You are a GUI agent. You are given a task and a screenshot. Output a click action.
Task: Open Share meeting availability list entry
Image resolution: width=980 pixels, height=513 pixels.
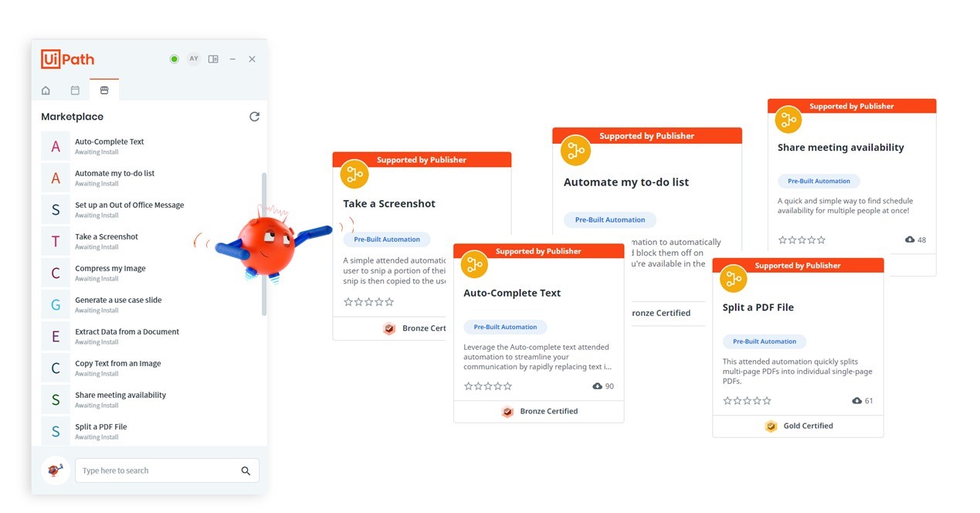coord(151,399)
